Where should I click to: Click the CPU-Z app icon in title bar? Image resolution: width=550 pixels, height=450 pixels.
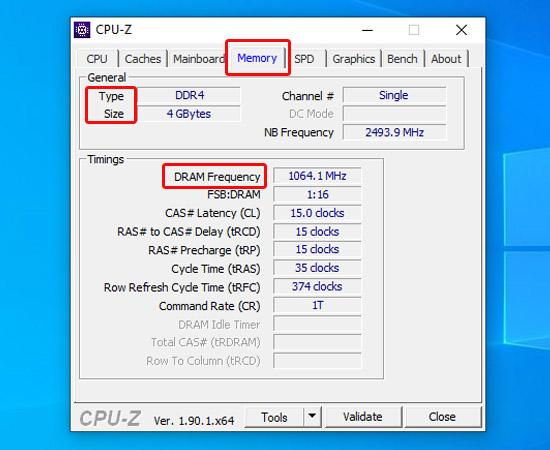[x=82, y=30]
